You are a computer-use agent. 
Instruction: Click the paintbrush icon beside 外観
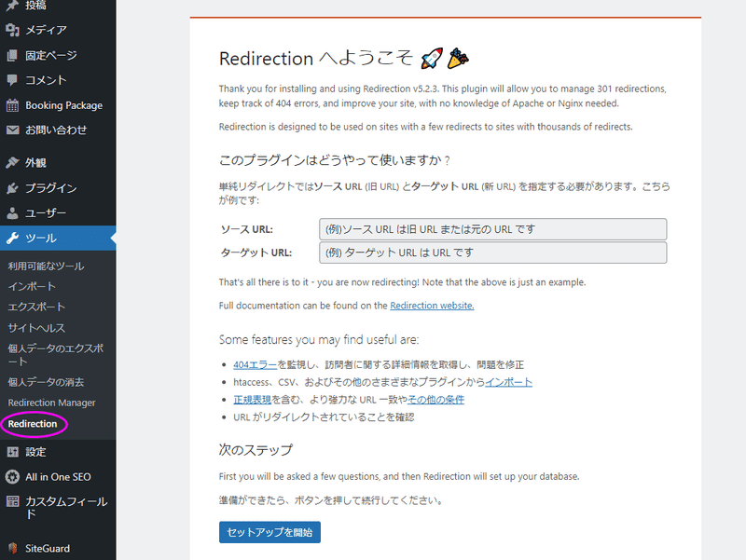pos(13,162)
